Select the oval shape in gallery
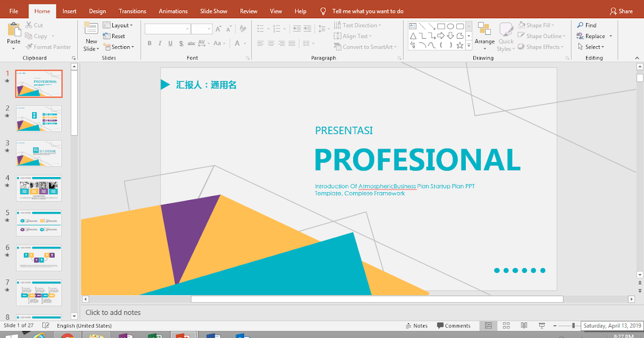Image resolution: width=644 pixels, height=338 pixels. point(451,26)
